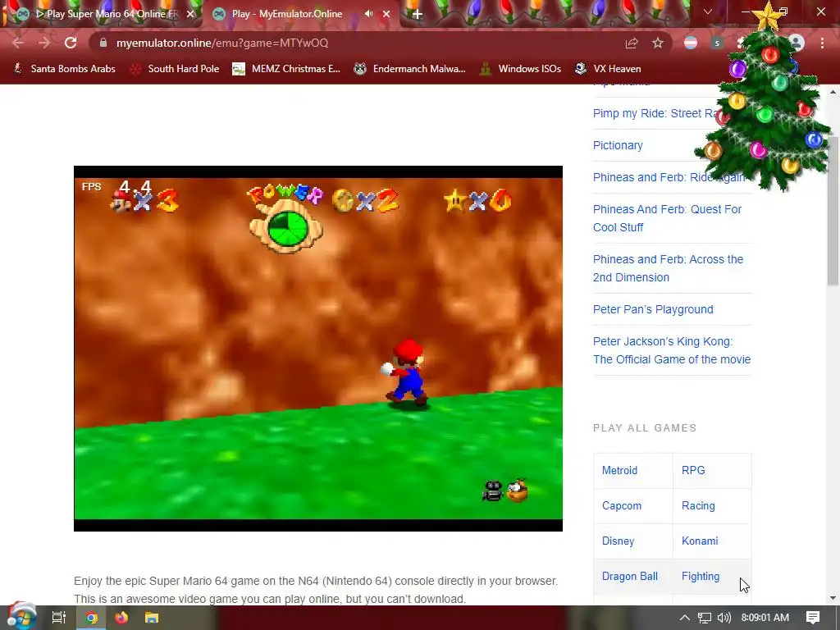Show hidden system tray icons
The image size is (840, 630).
click(685, 618)
